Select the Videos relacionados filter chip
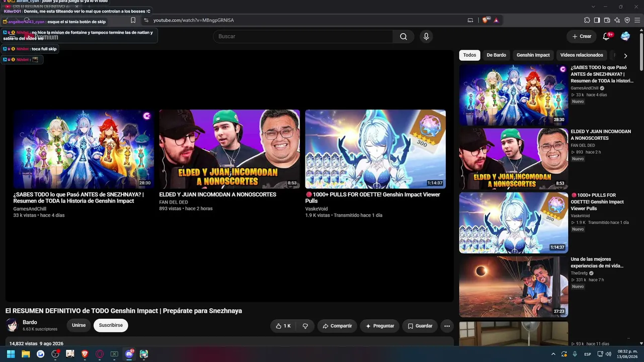 click(x=582, y=55)
